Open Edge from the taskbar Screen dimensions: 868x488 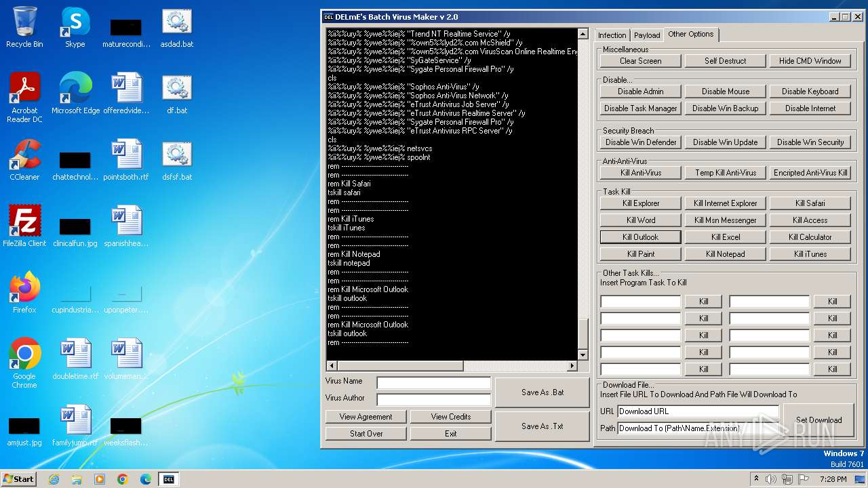[x=146, y=479]
